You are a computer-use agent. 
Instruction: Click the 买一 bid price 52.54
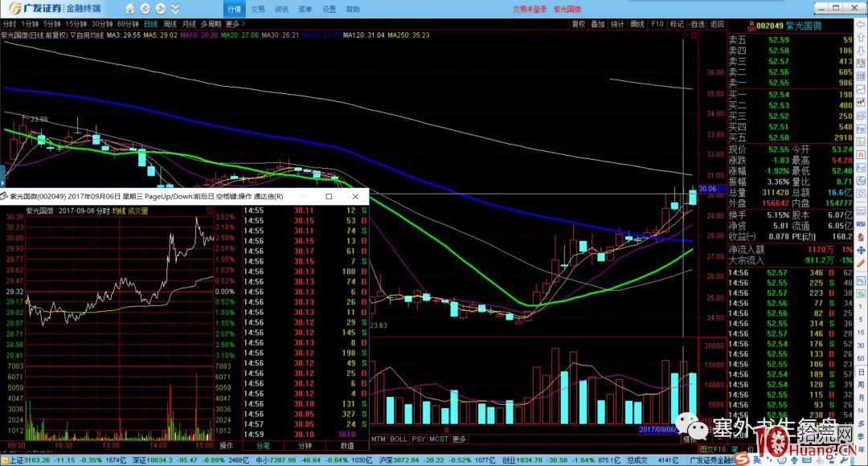coord(779,95)
